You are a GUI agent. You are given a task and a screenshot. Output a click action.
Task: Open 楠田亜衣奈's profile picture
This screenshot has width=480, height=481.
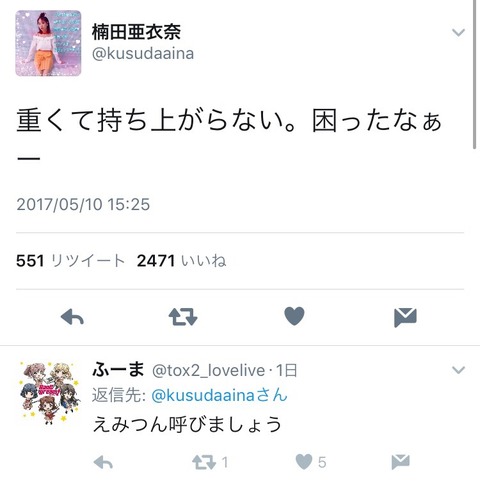coord(48,43)
